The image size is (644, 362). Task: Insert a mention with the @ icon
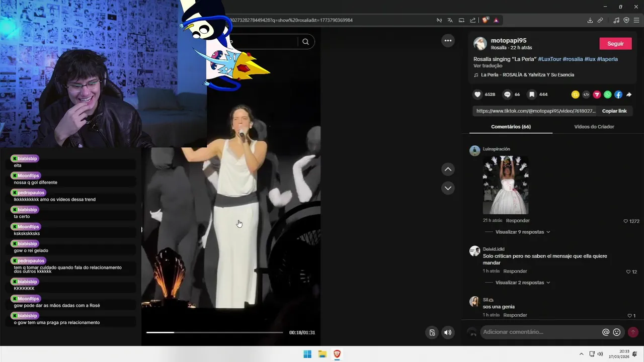point(606,332)
